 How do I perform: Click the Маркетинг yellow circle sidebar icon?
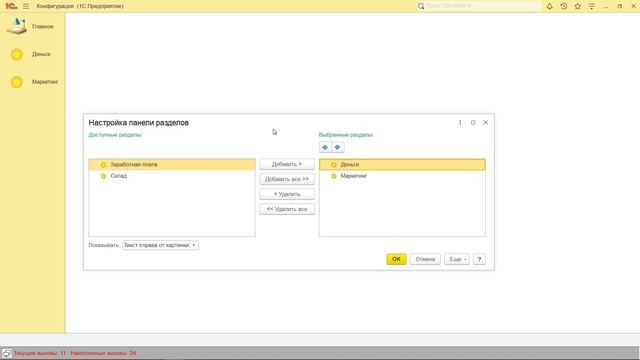[17, 82]
